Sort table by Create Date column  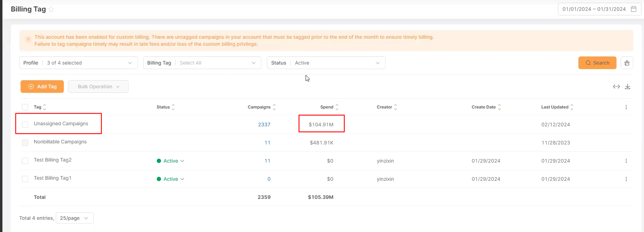pyautogui.click(x=499, y=107)
